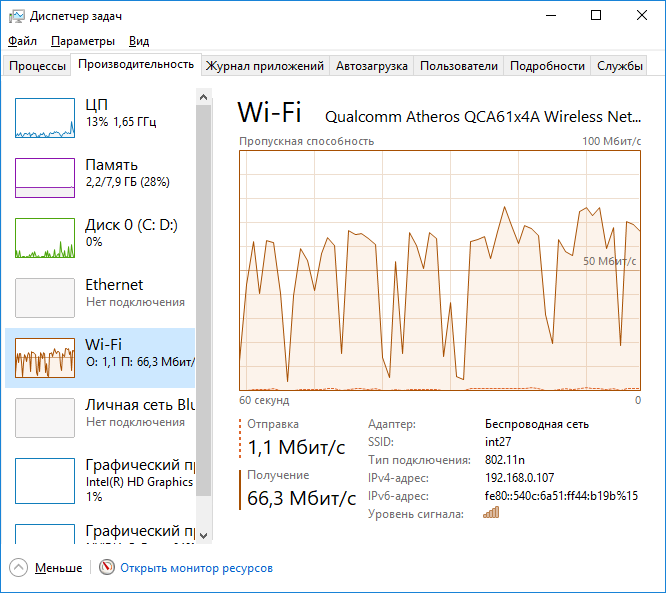
Task: Click the Wi-Fi throughput graph area
Action: [x=440, y=270]
